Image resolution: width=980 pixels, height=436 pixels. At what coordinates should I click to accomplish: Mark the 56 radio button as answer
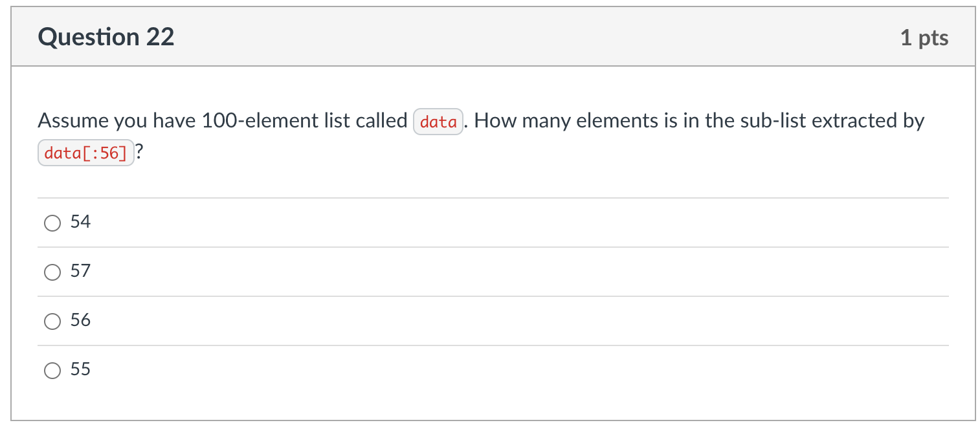[x=51, y=322]
